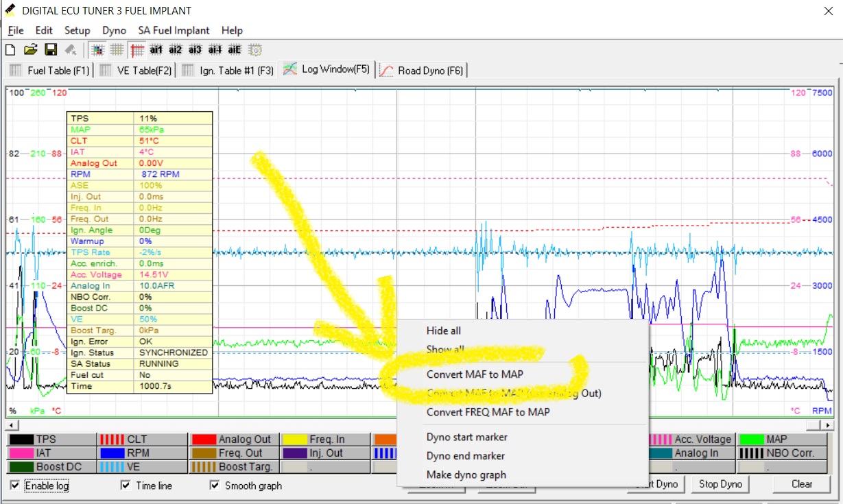843x504 pixels.
Task: Toggle the MAP channel in the legend
Action: click(x=782, y=439)
